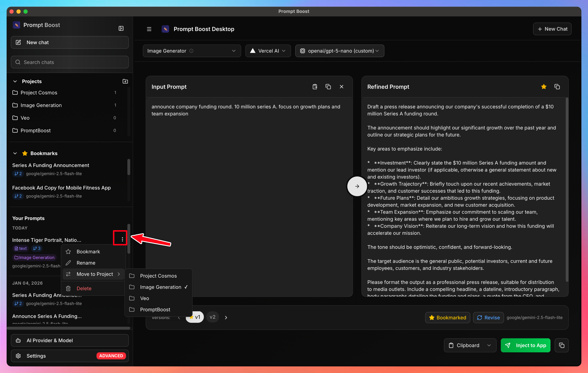Create a new project with the folder-plus icon
The width and height of the screenshot is (588, 373).
[125, 81]
